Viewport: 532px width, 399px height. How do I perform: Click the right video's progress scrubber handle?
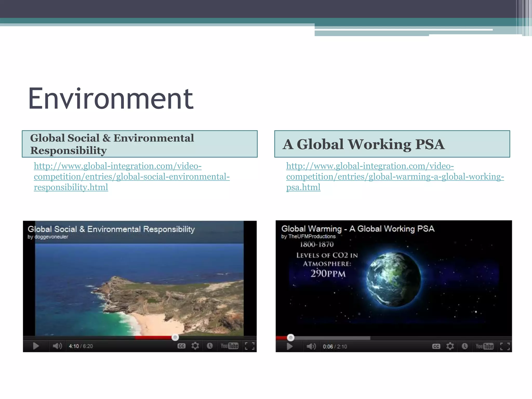point(291,337)
